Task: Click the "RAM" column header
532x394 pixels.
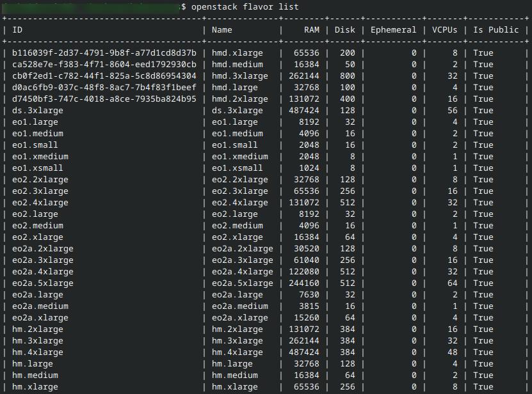Action: pyautogui.click(x=311, y=29)
